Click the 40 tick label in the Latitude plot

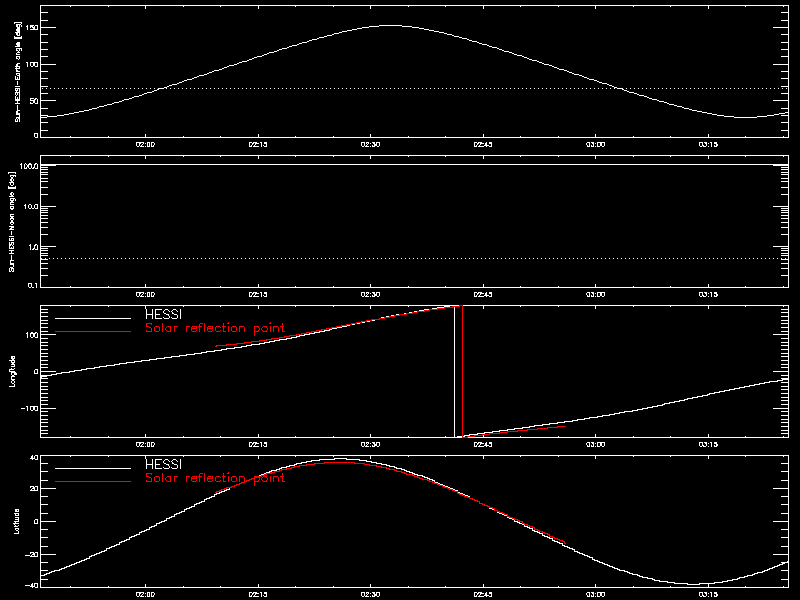pyautogui.click(x=34, y=458)
